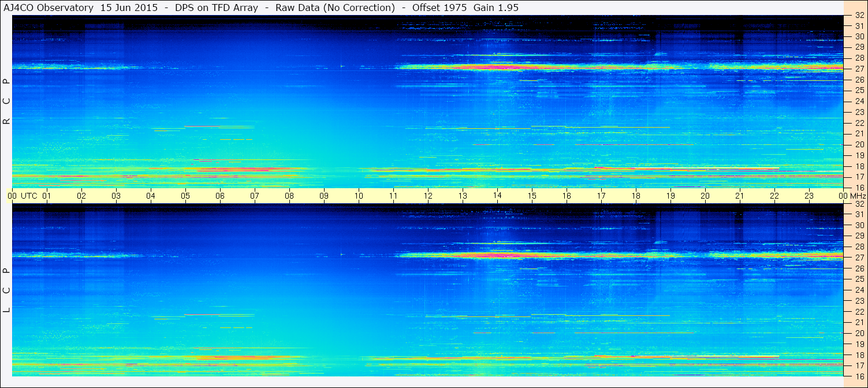Click the 32 MHz label on RCP scale
The height and width of the screenshot is (388, 868).
[x=859, y=16]
